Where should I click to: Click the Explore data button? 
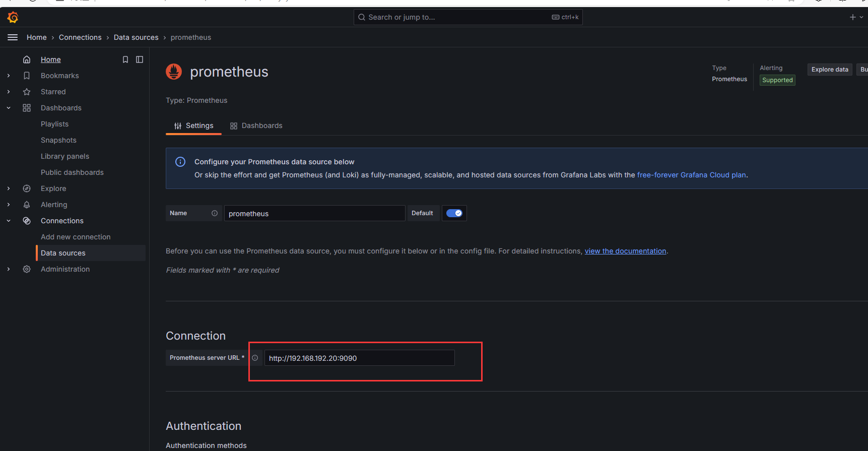coord(830,70)
